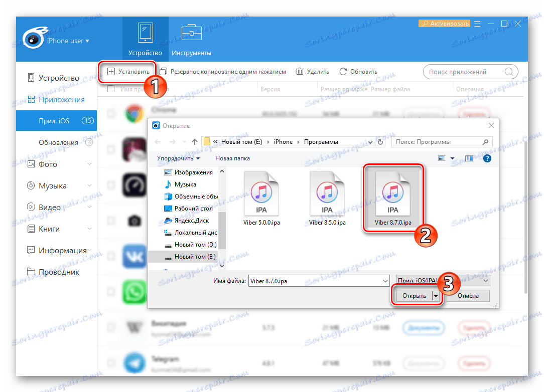
Task: Click the Telegram app icon
Action: coord(134,363)
